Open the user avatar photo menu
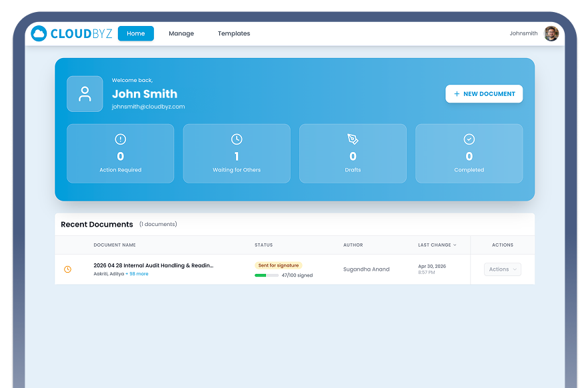The height and width of the screenshot is (388, 588). click(551, 33)
